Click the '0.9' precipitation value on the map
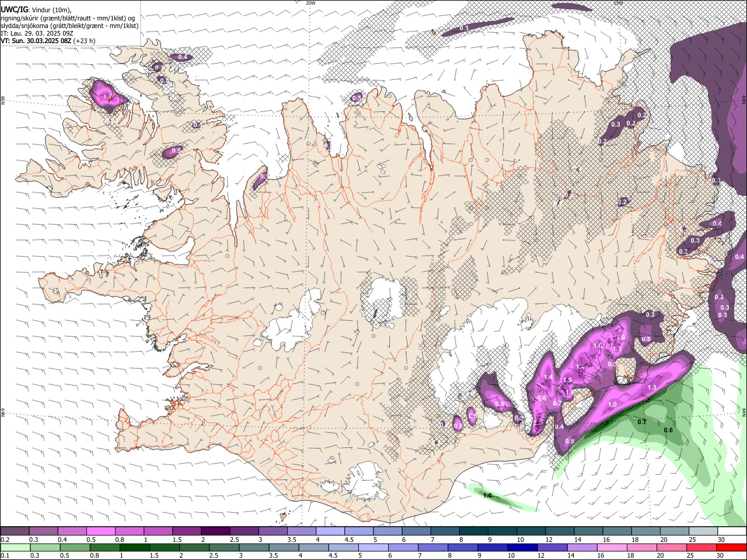Image resolution: width=747 pixels, height=560 pixels. [x=500, y=404]
